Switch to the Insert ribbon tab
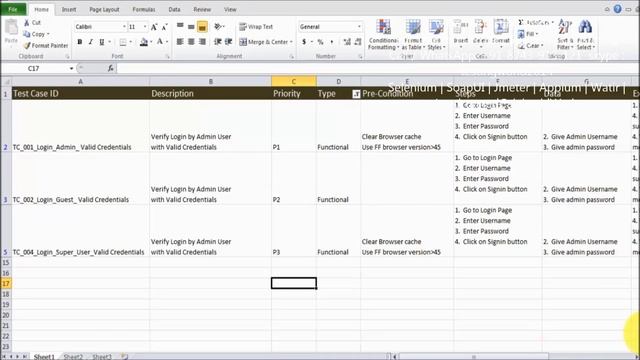Image resolution: width=640 pixels, height=360 pixels. (x=69, y=9)
